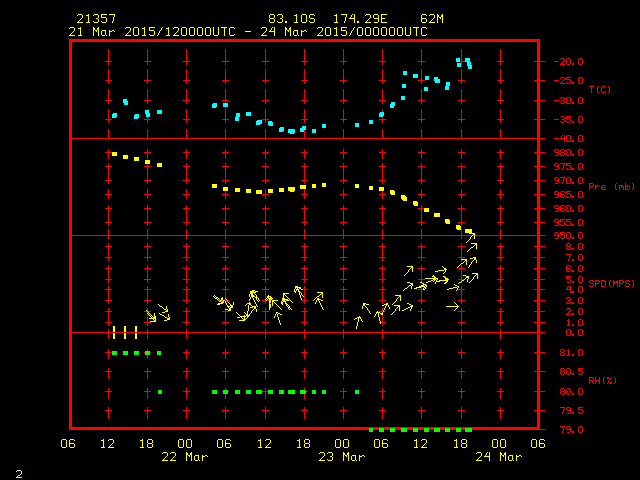Click the 950.0 pressure tick value
The height and width of the screenshot is (480, 640).
click(569, 236)
